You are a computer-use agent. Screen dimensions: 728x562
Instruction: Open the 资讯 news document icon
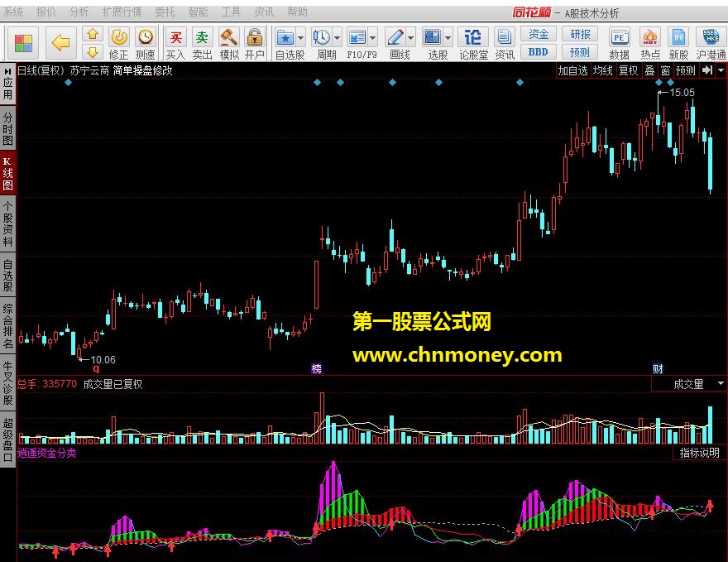click(x=505, y=44)
